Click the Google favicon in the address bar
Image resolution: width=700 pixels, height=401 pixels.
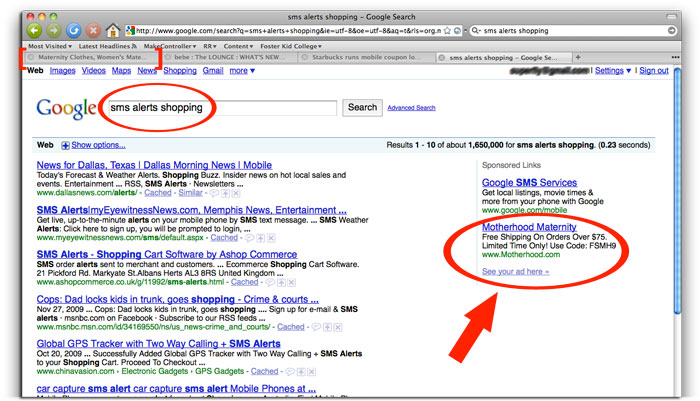coord(130,30)
